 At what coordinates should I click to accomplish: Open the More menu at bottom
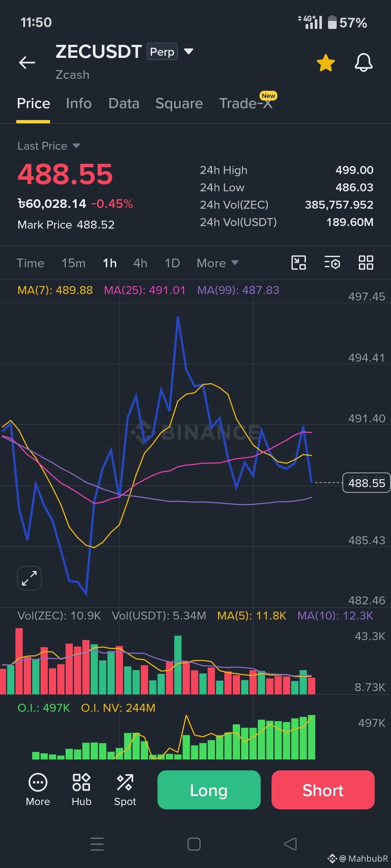[x=38, y=790]
